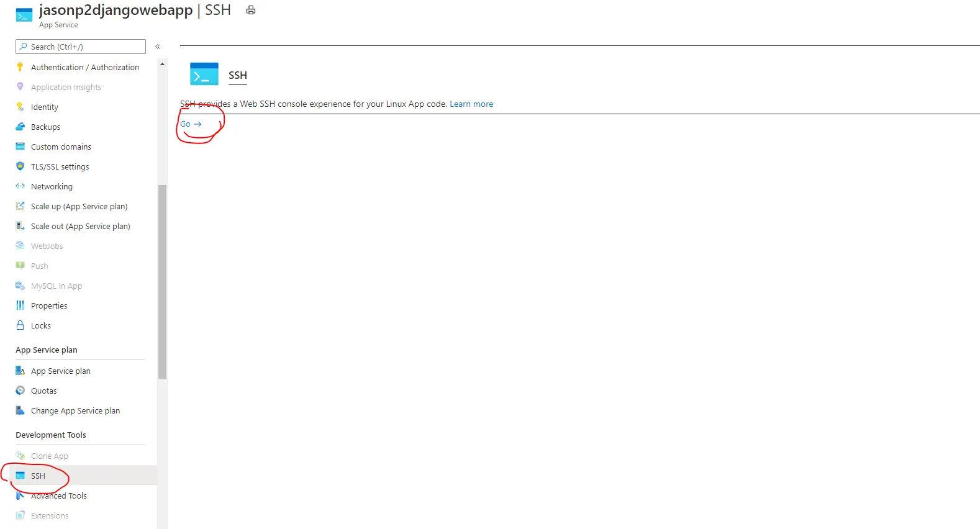
Task: Click the Authentication / Authorization key icon
Action: pos(20,67)
